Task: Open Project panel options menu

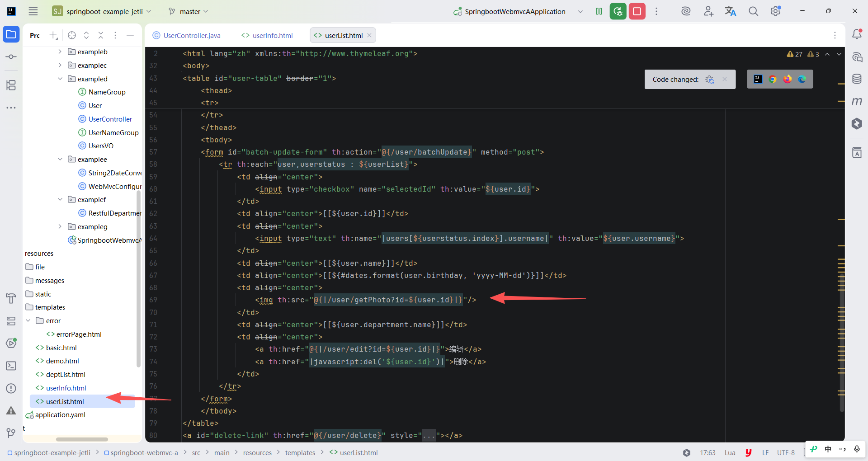Action: click(x=115, y=35)
